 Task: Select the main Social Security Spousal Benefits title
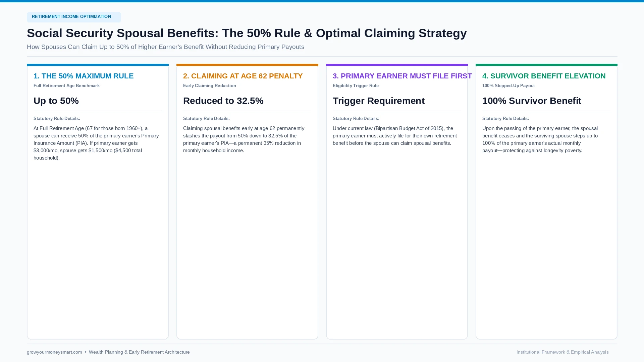[x=247, y=33]
